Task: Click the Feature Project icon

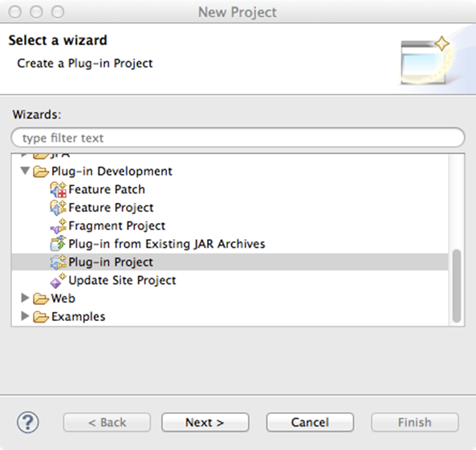Action: tap(58, 208)
